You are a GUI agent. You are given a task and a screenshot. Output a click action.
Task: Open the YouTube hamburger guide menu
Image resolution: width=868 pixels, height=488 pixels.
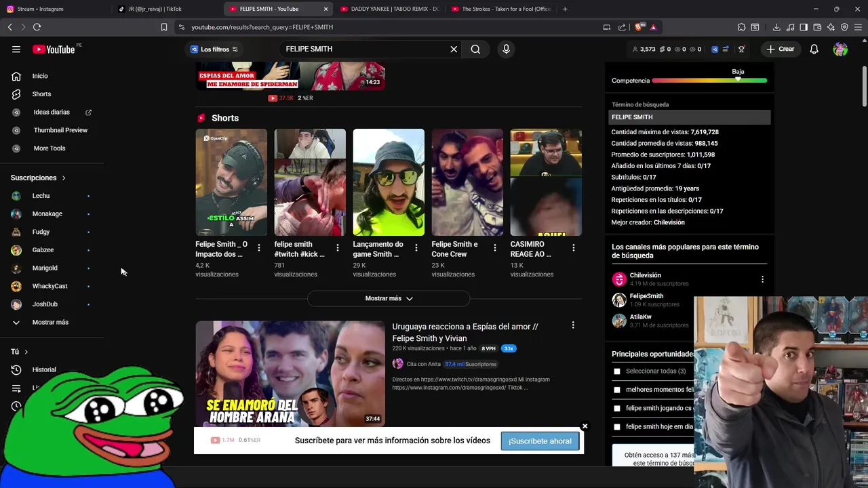pos(16,49)
